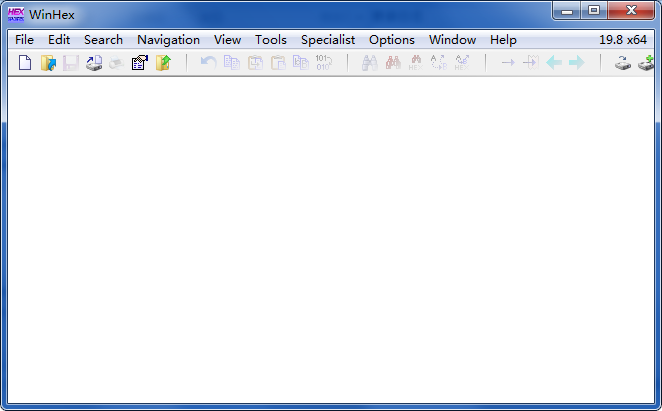This screenshot has height=411, width=662.
Task: Click the Paste clipboard icon
Action: 278,63
